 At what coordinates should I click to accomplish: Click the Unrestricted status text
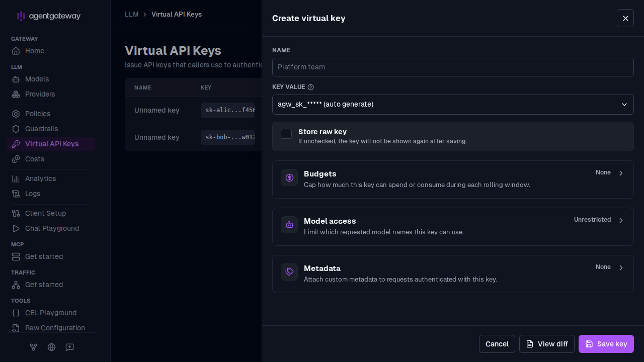593,220
